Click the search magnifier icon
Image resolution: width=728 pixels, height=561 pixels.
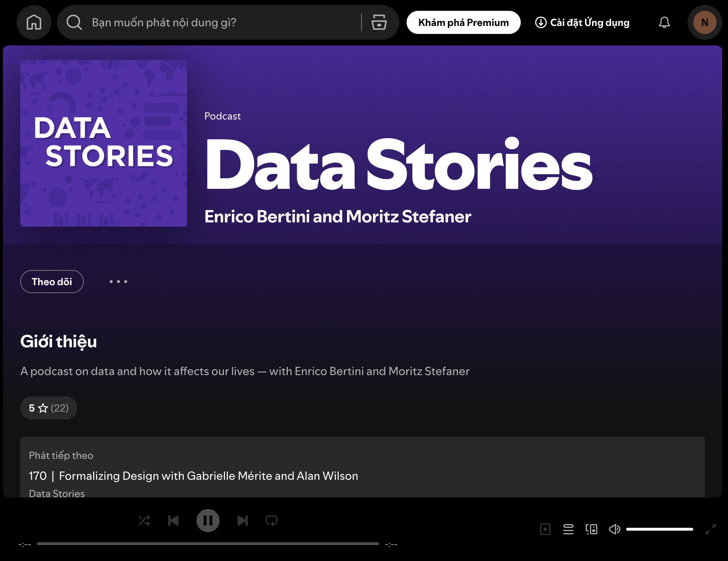tap(74, 22)
